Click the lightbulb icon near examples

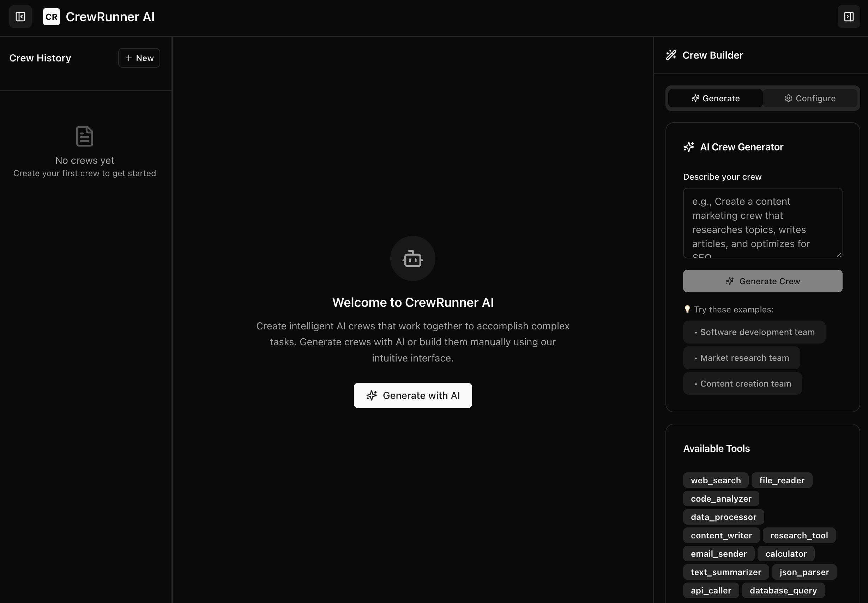coord(687,309)
